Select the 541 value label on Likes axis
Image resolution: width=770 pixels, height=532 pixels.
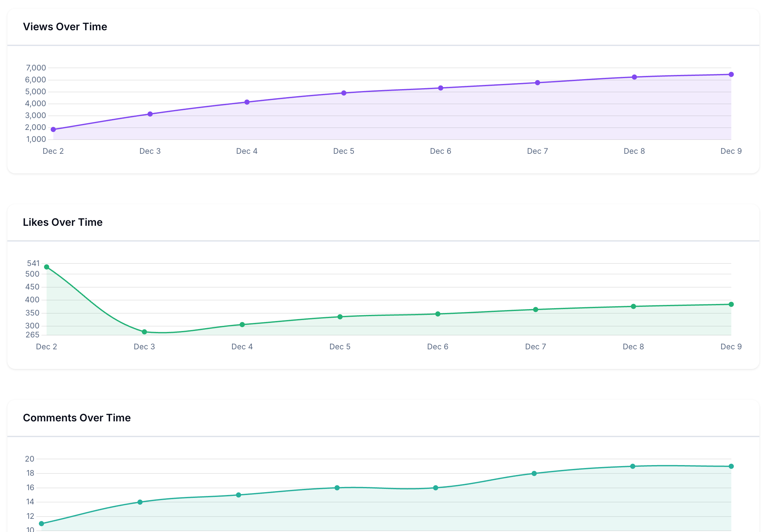point(34,263)
